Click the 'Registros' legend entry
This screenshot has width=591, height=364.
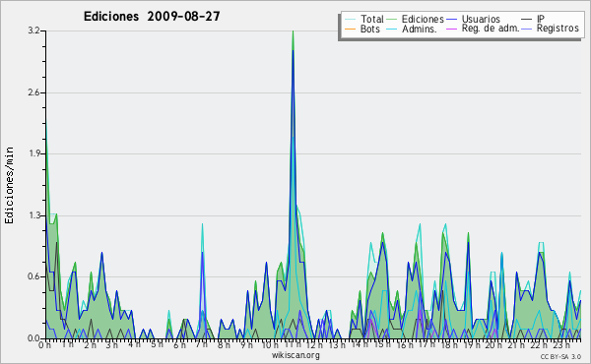pos(558,29)
